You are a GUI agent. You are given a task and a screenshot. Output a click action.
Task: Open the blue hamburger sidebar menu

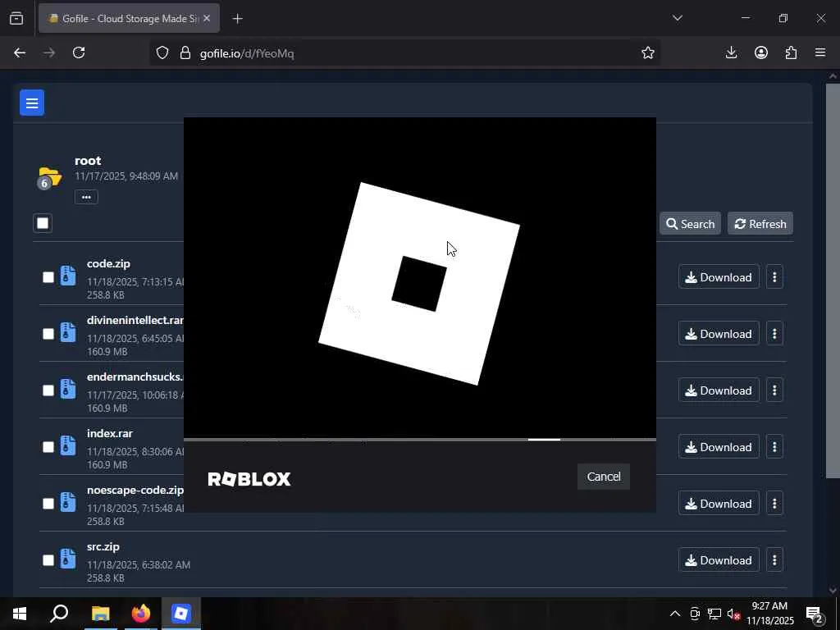coord(32,103)
